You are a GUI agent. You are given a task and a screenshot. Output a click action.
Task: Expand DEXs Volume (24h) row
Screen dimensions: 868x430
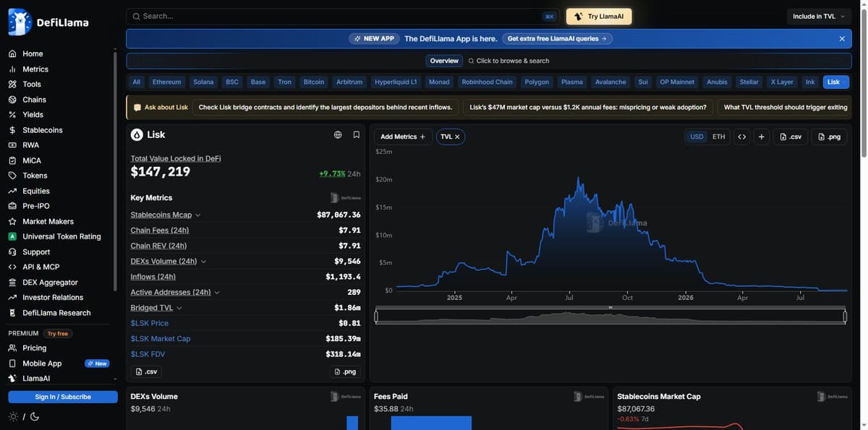click(x=203, y=262)
